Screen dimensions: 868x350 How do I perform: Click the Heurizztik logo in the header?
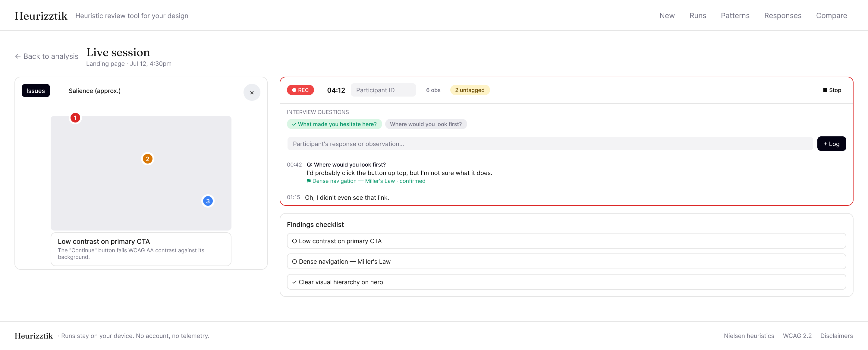(x=41, y=16)
